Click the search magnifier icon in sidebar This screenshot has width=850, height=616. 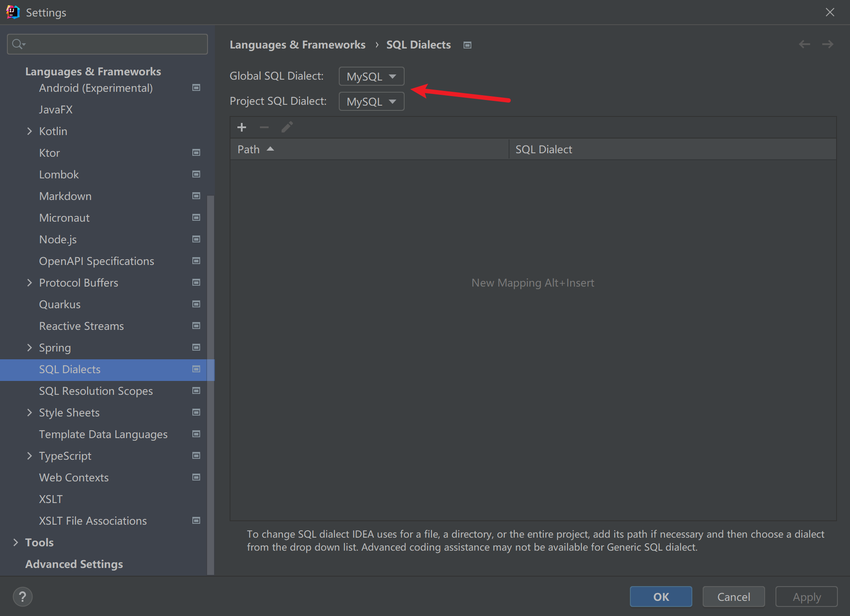(x=18, y=44)
